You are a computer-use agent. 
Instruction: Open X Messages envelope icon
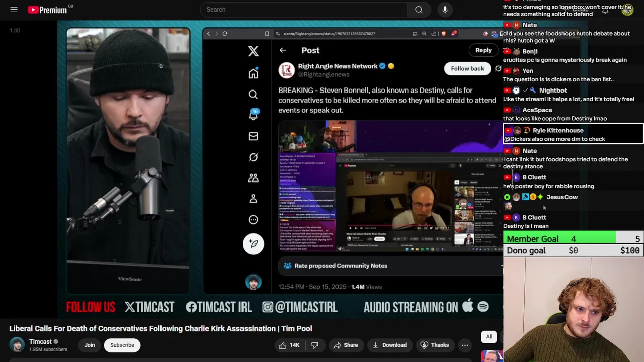(x=253, y=136)
